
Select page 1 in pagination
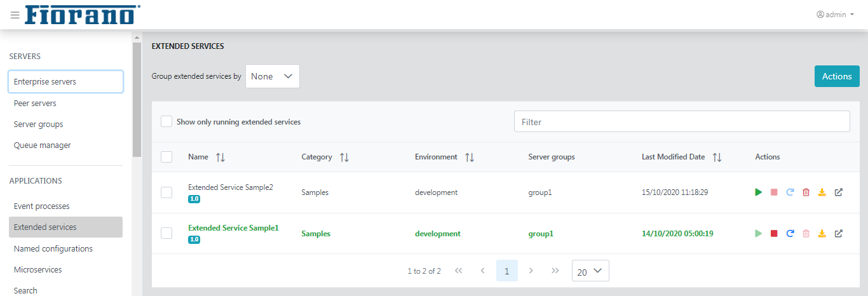tap(507, 271)
